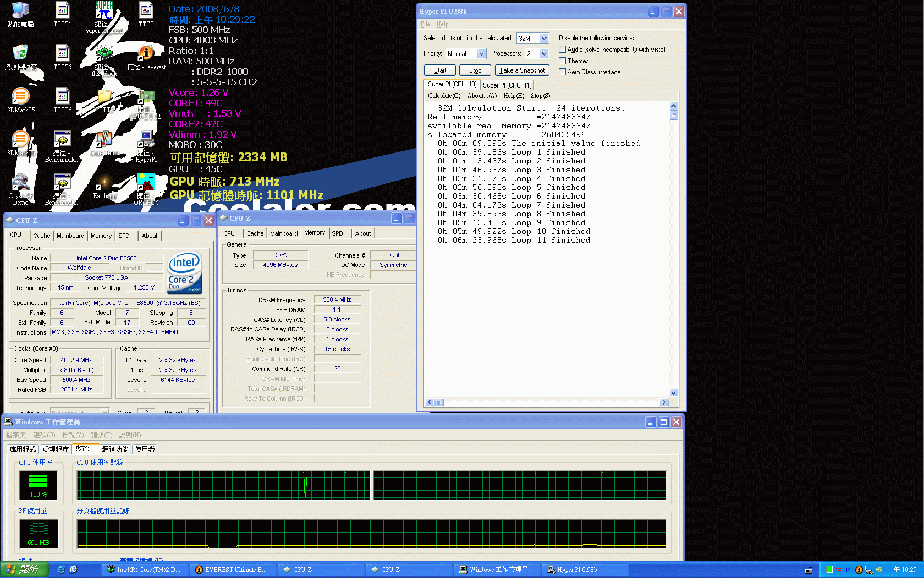Enable the Audio service checkbox
924x578 pixels.
(562, 50)
